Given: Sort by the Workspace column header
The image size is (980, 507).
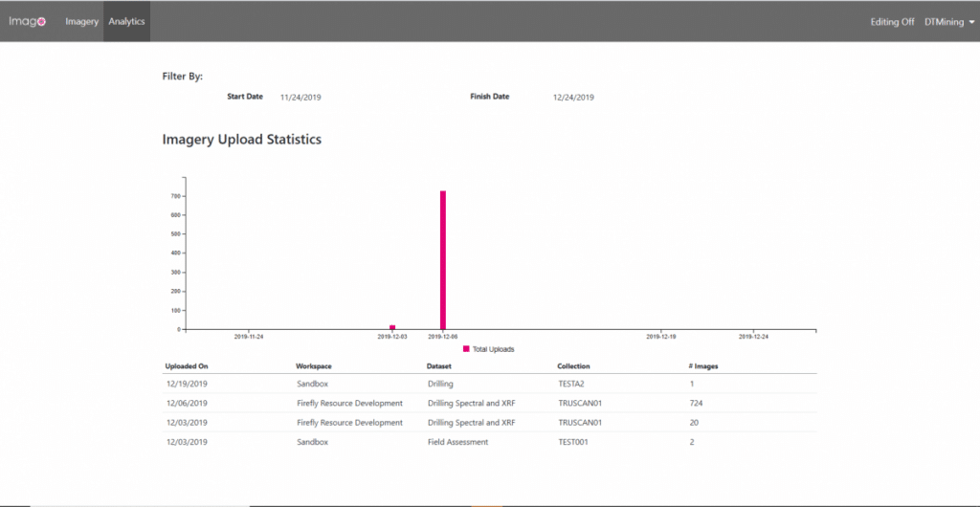Looking at the screenshot, I should [x=315, y=365].
